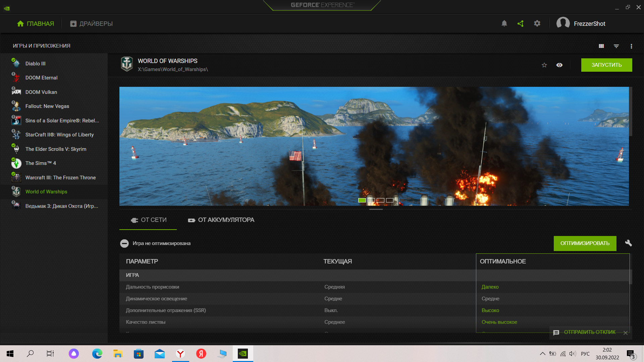Show third screenshot slide indicator
The image size is (644, 362).
pyautogui.click(x=380, y=200)
